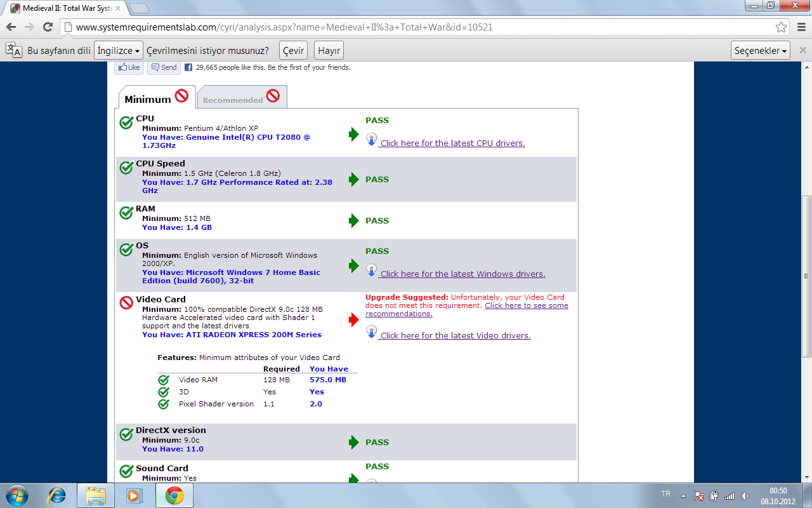Click the You Have: 11.0 DirectX text
Image resolution: width=812 pixels, height=508 pixels.
[173, 449]
